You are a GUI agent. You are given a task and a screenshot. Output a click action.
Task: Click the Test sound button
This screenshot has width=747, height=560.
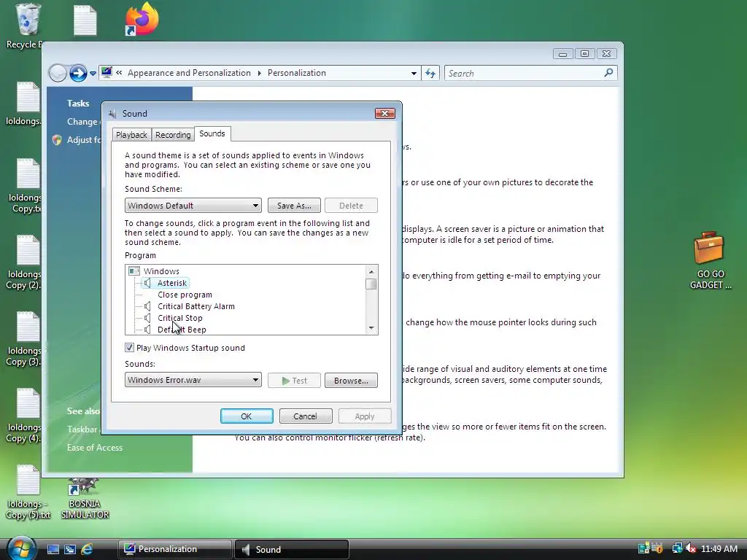click(x=294, y=381)
